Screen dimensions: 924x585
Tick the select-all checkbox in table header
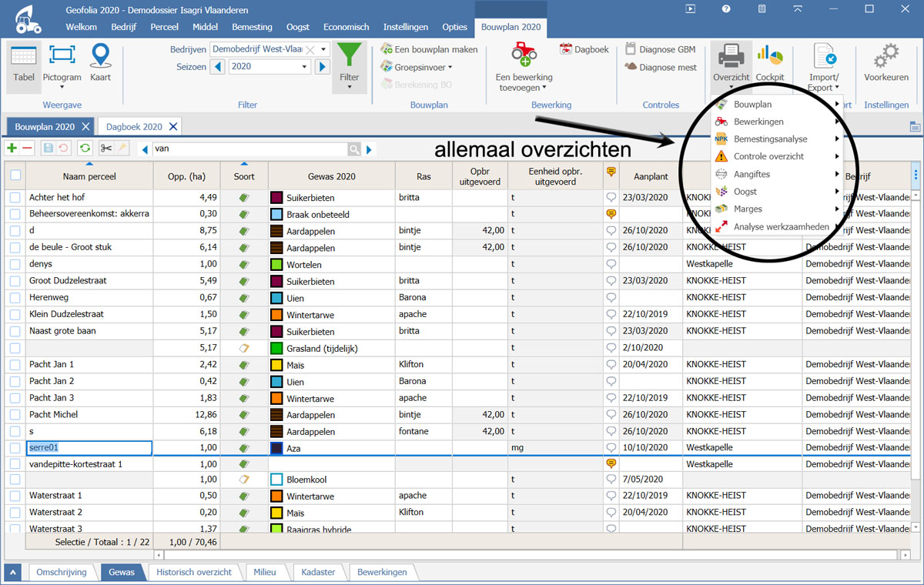(x=15, y=175)
